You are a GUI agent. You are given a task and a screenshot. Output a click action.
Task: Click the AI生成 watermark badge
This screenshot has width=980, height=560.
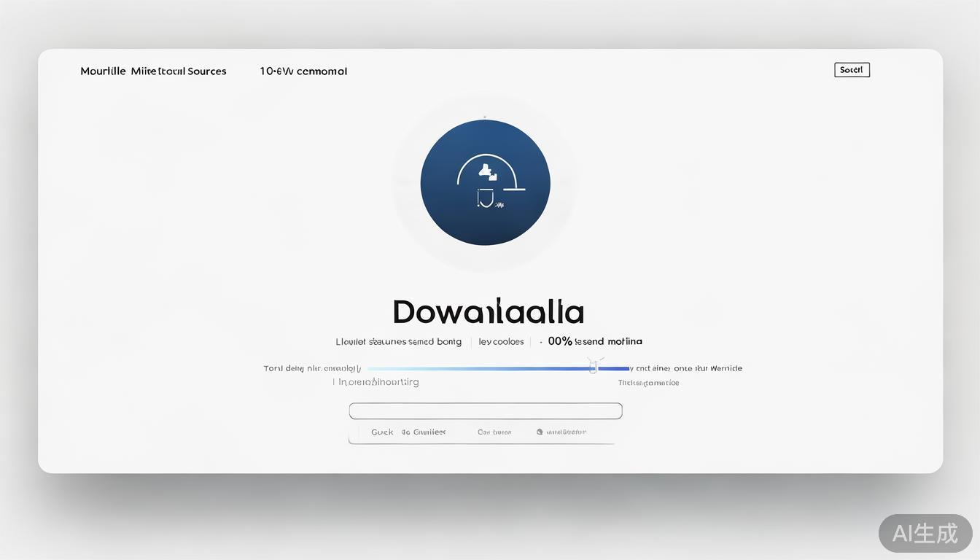(925, 533)
